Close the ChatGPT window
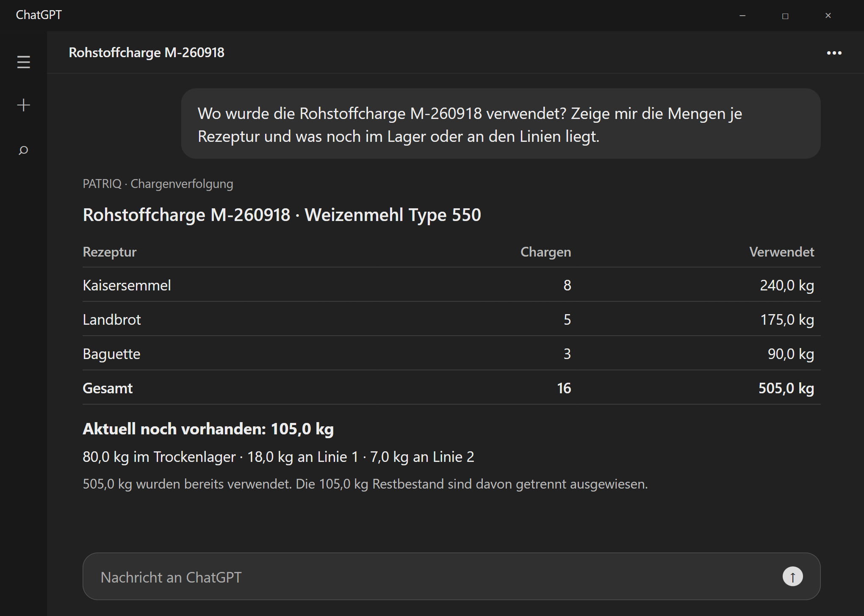The height and width of the screenshot is (616, 864). [x=828, y=16]
